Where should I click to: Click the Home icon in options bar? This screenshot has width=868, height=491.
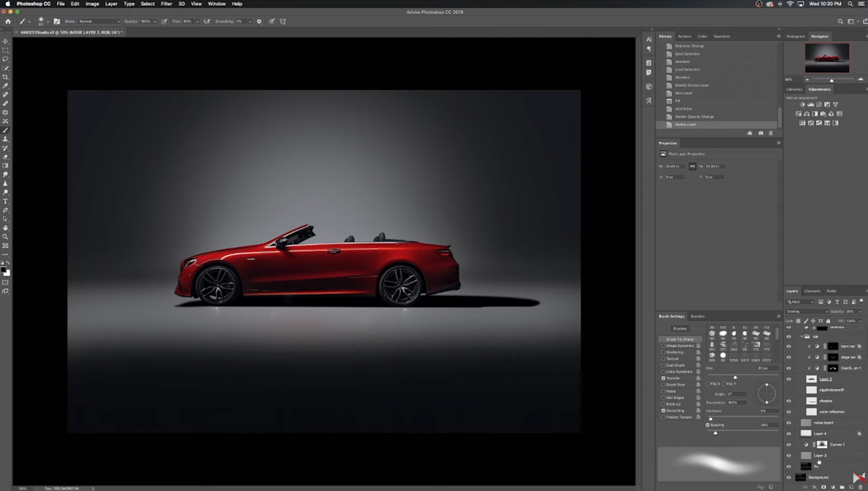point(8,21)
